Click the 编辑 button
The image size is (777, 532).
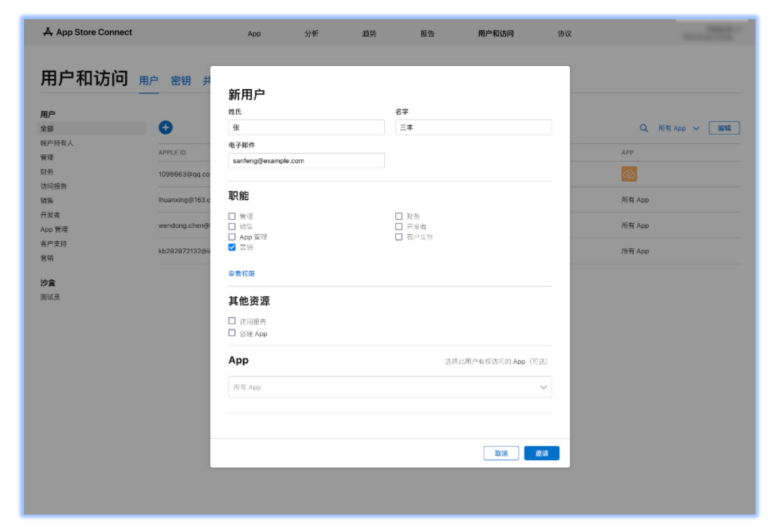pos(724,128)
